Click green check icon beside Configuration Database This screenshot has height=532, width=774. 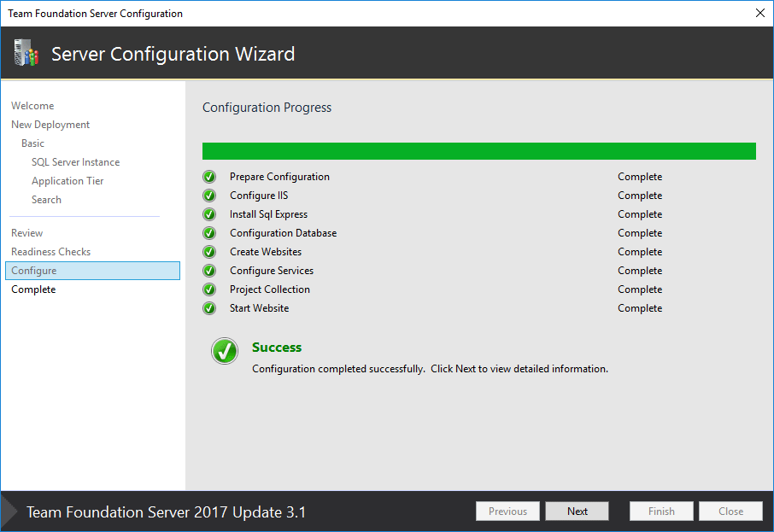tap(209, 233)
